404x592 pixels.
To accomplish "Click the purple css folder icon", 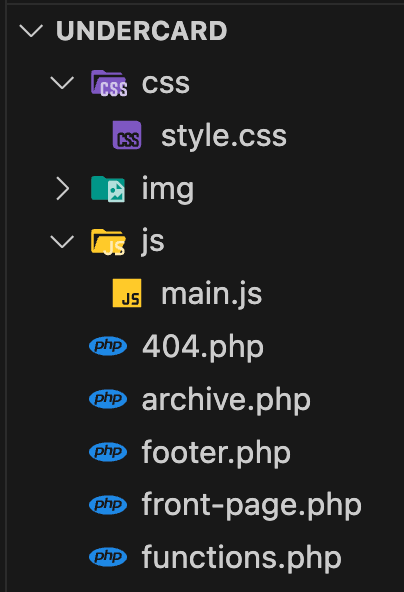I will tap(109, 83).
